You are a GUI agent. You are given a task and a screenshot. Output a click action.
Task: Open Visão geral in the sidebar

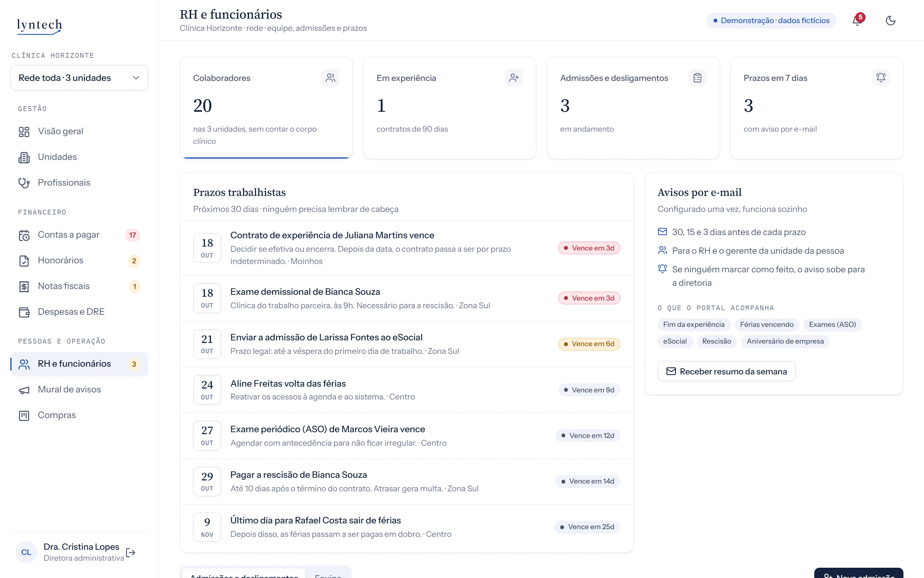[x=79, y=131]
